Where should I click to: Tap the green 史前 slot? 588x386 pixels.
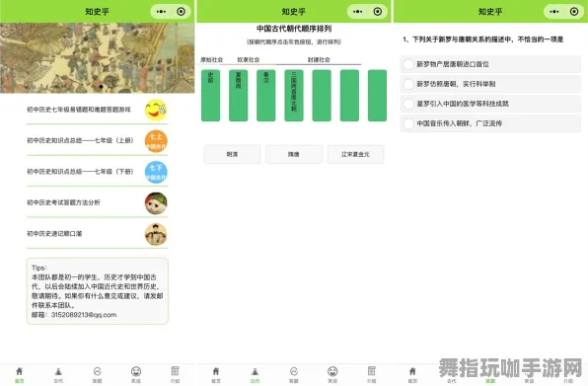(210, 96)
